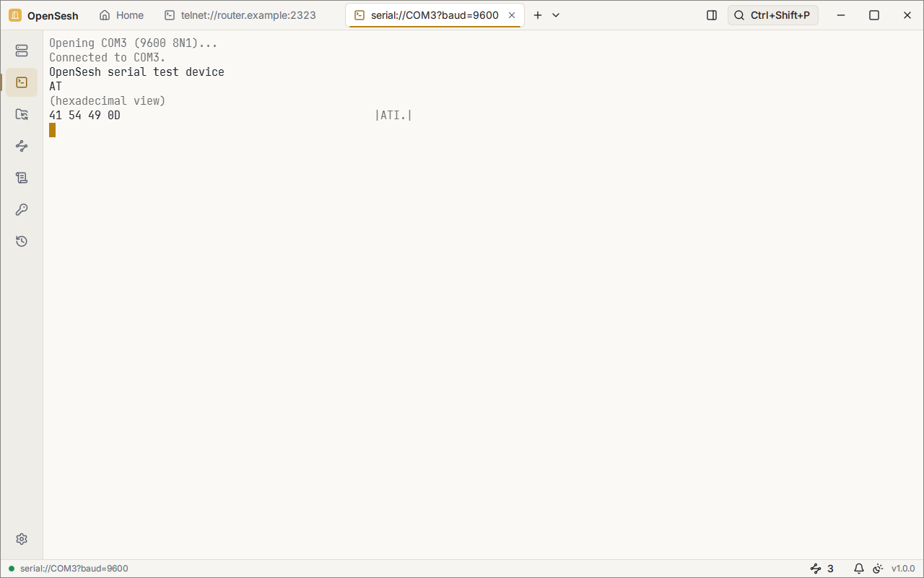Click the "(hexadecimal view)" line
This screenshot has width=924, height=578.
click(x=108, y=101)
